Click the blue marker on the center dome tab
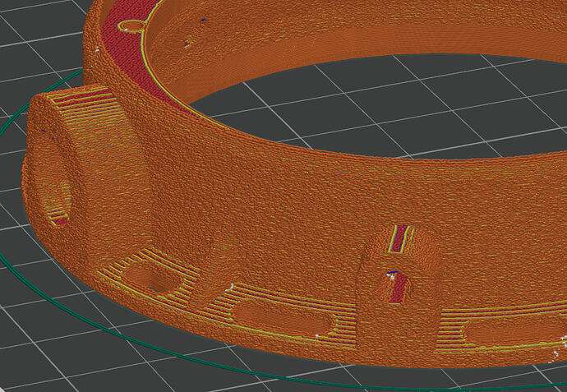 pyautogui.click(x=393, y=272)
